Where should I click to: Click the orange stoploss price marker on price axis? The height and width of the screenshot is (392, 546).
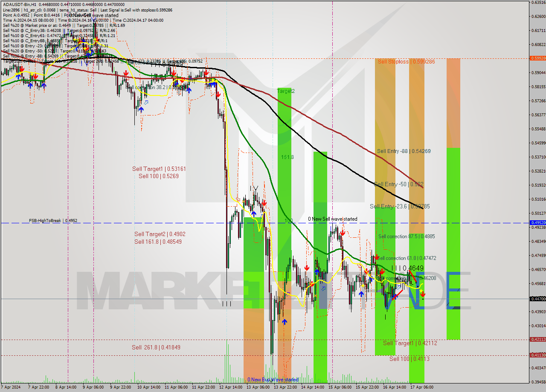point(537,58)
